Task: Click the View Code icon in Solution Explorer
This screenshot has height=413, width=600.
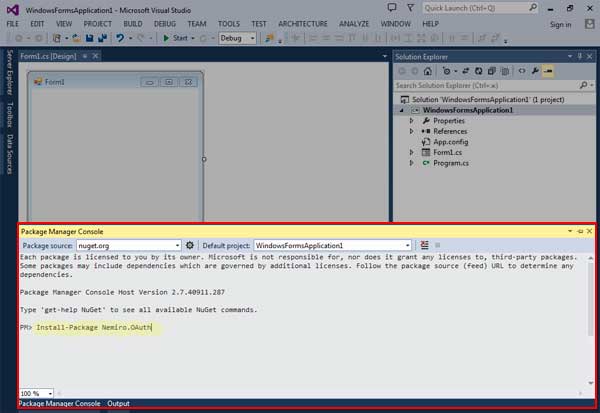Action: pos(522,71)
